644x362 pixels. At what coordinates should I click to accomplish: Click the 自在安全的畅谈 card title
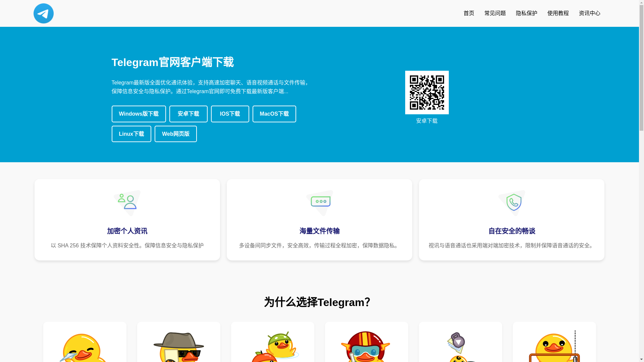pos(512,231)
